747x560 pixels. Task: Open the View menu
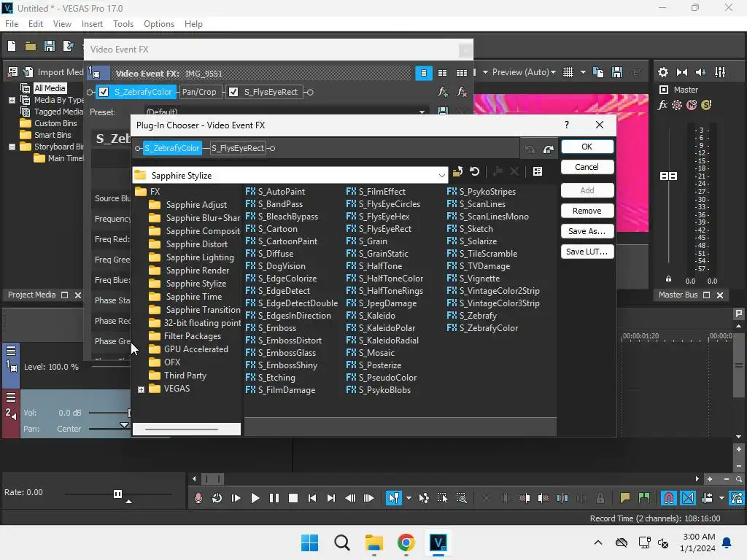(62, 24)
